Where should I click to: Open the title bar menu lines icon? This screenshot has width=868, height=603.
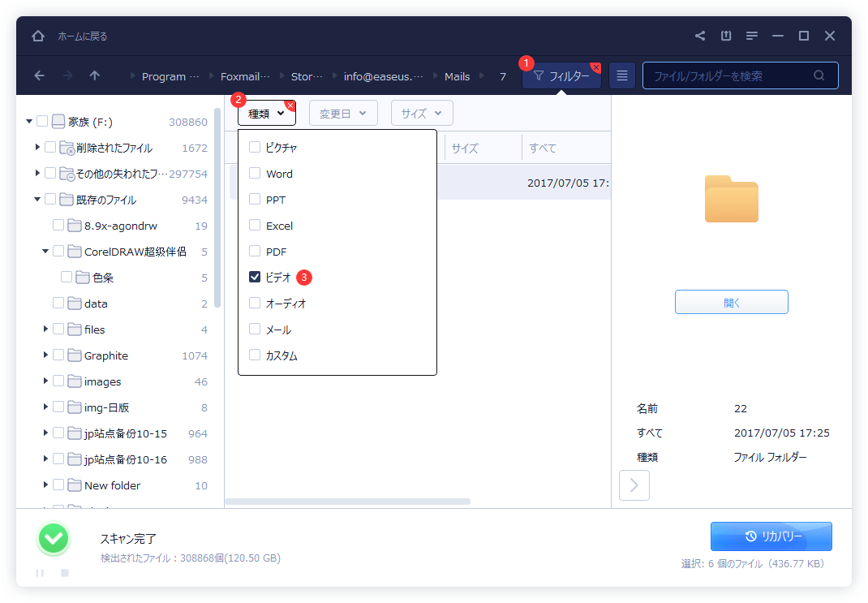coord(752,36)
